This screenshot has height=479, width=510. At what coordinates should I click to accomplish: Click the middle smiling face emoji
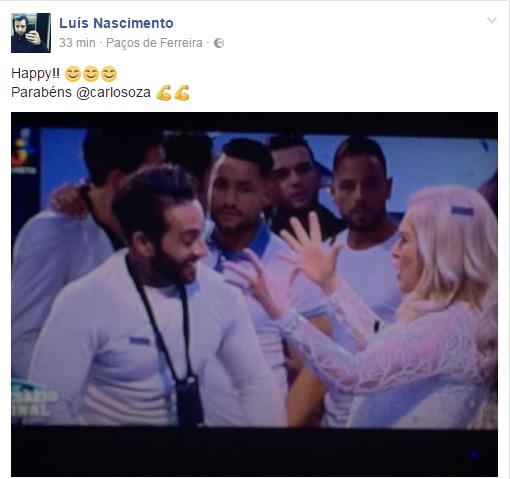tap(91, 74)
